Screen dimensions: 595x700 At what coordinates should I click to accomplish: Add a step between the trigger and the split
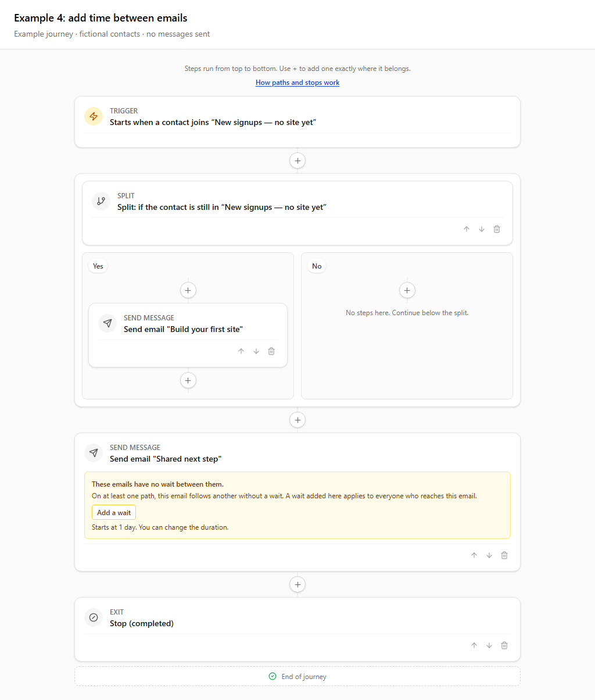pyautogui.click(x=297, y=160)
